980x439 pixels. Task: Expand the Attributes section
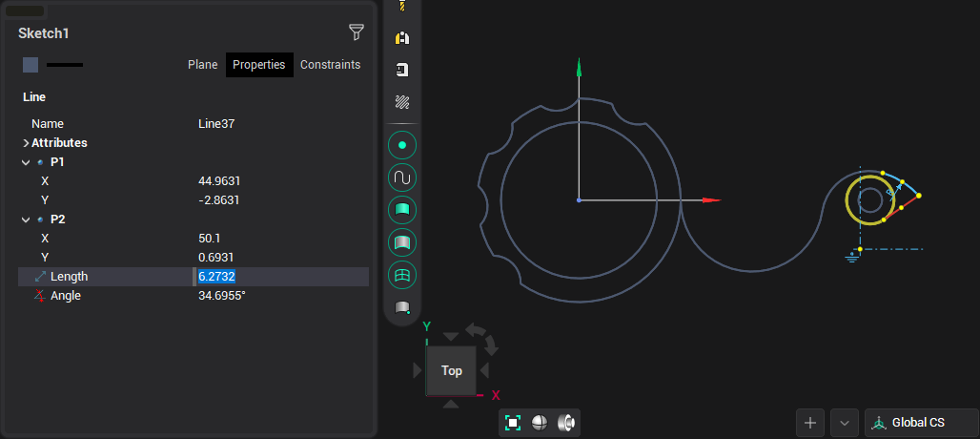(26, 143)
